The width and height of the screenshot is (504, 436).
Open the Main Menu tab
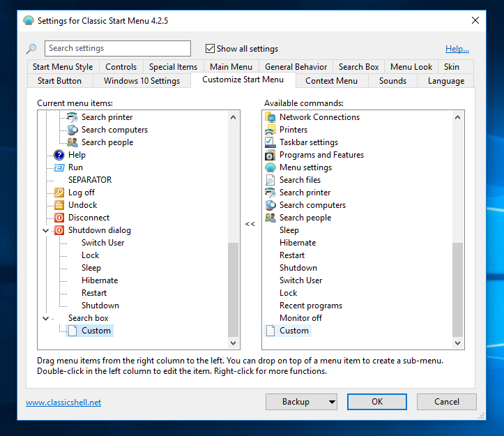(x=231, y=67)
